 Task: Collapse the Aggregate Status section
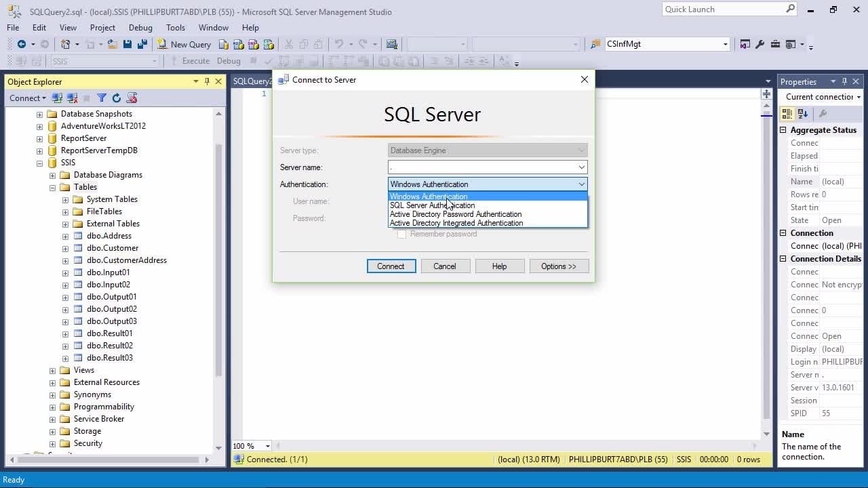783,130
